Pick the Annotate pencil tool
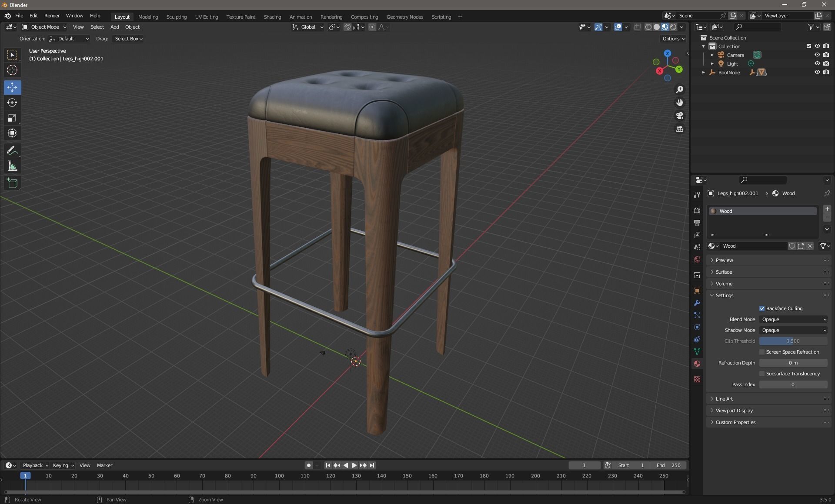Screen dimensions: 835x504 [12, 151]
